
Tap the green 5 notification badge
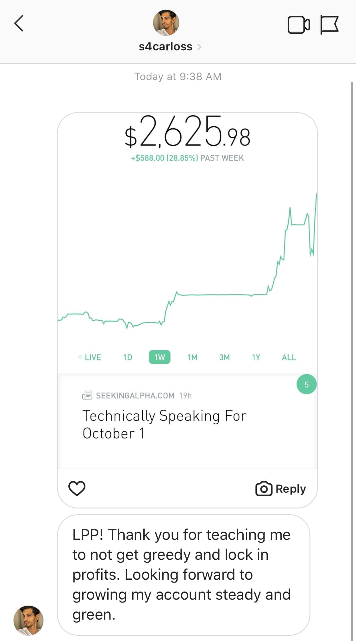coord(306,384)
